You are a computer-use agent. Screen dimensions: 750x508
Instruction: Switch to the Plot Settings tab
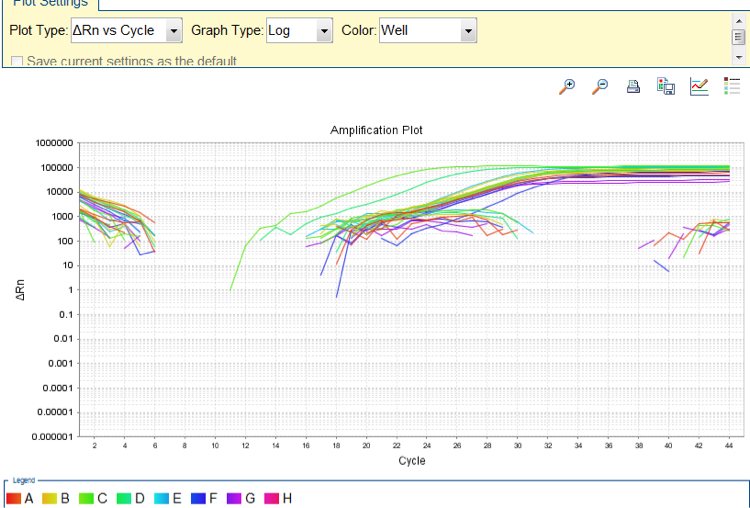tap(48, 4)
